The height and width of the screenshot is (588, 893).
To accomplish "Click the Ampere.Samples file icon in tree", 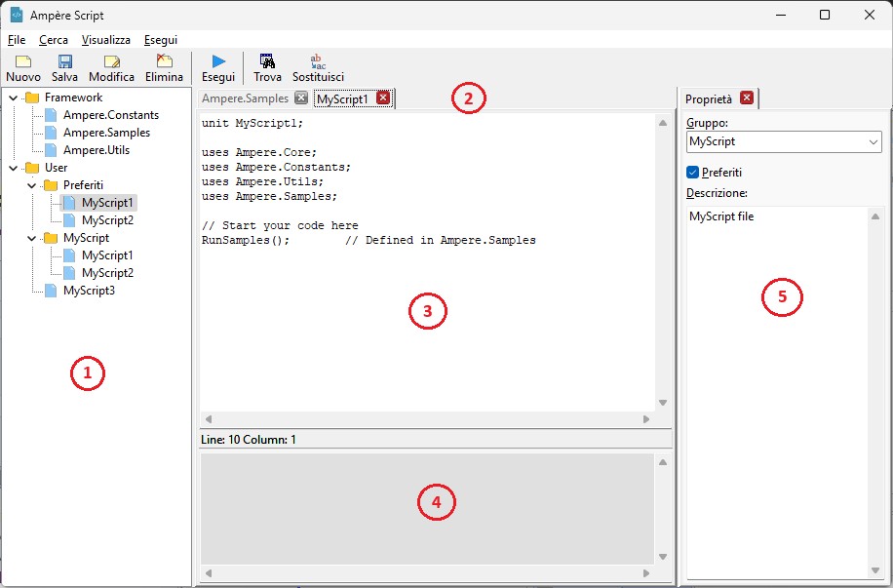I will [51, 133].
